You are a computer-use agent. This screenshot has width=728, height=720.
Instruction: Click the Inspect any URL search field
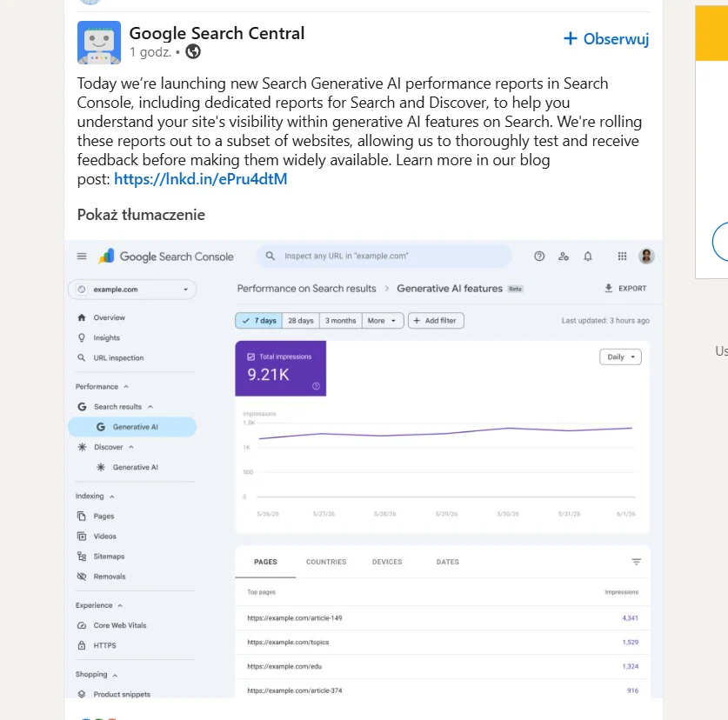[x=384, y=256]
